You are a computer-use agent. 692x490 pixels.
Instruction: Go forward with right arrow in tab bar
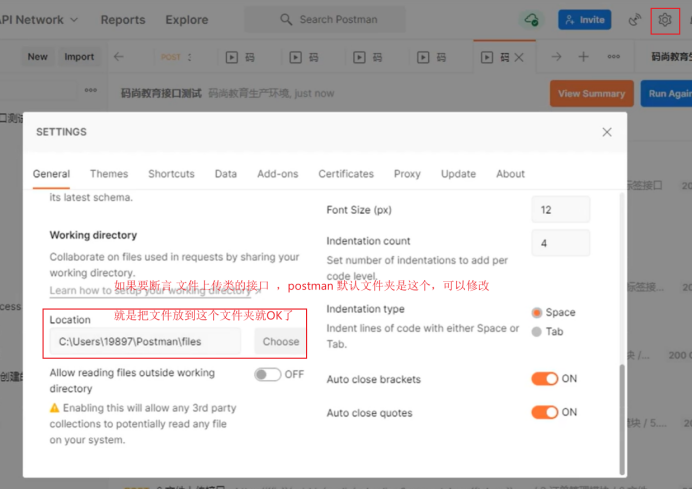557,57
